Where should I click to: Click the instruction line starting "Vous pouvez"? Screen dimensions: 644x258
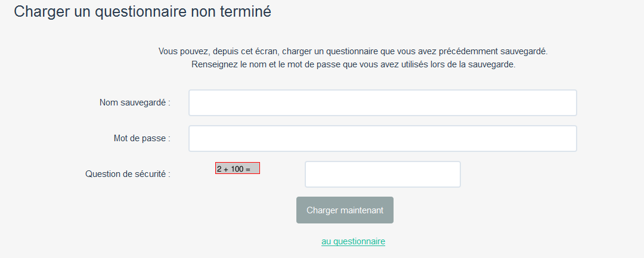353,51
